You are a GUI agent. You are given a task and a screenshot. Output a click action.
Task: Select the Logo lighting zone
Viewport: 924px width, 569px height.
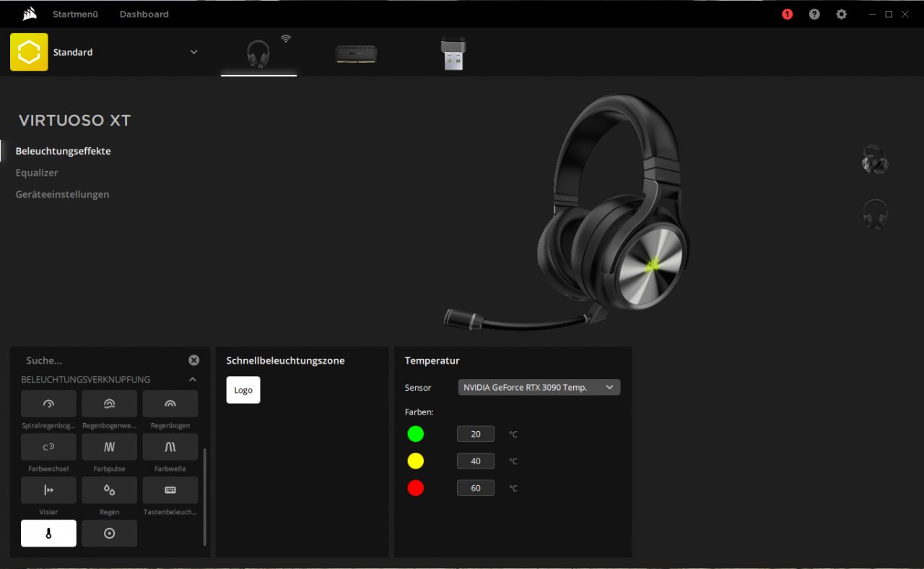point(243,390)
